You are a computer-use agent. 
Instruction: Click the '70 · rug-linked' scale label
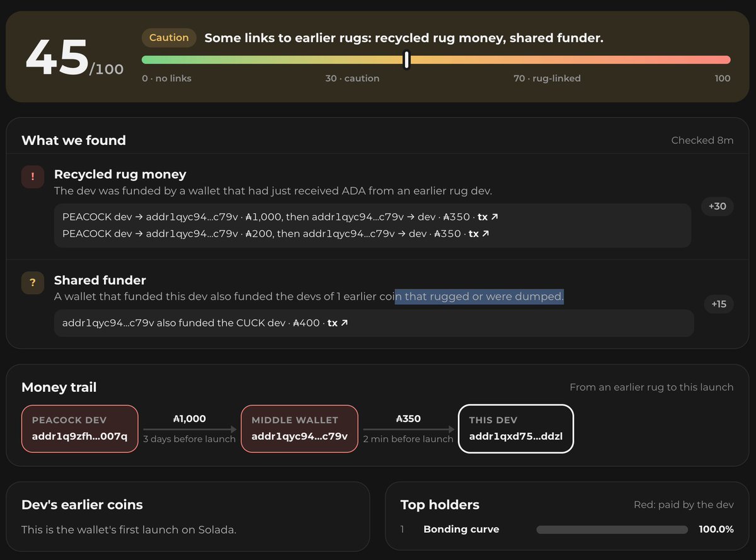point(547,79)
